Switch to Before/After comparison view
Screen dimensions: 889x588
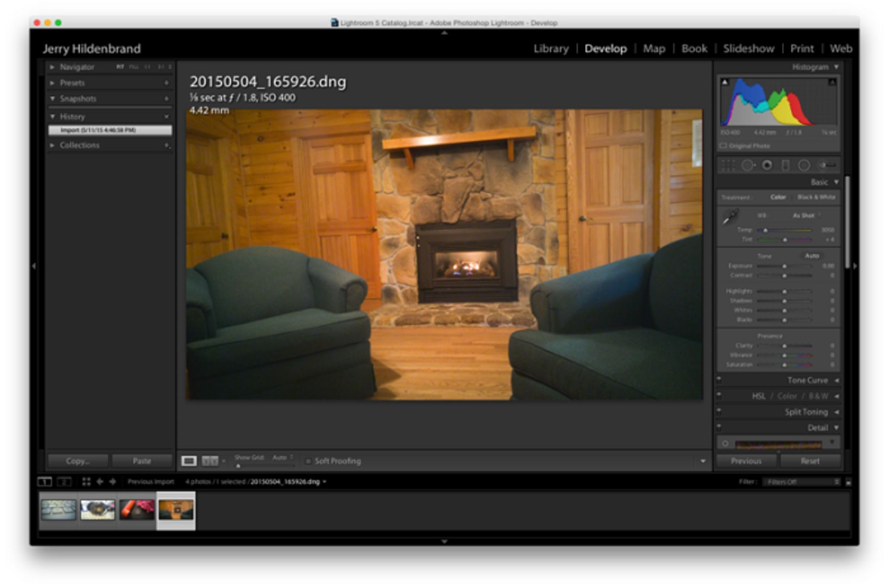210,461
